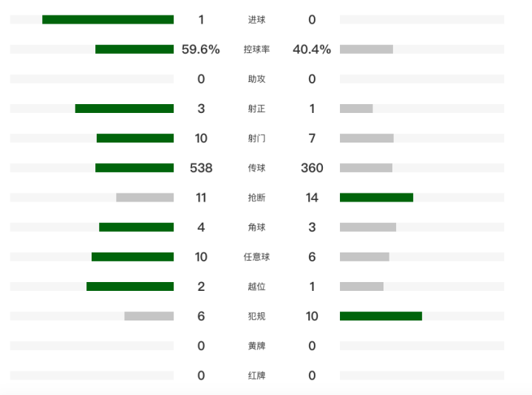Image resolution: width=532 pixels, height=395 pixels.
Task: Select the 360 passes value
Action: click(x=312, y=168)
